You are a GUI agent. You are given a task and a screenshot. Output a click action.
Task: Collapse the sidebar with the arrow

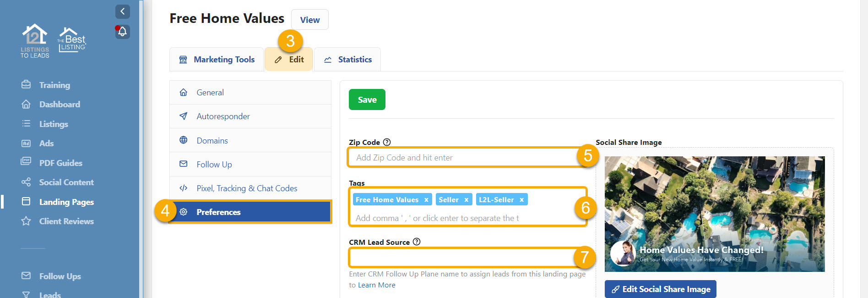(122, 11)
